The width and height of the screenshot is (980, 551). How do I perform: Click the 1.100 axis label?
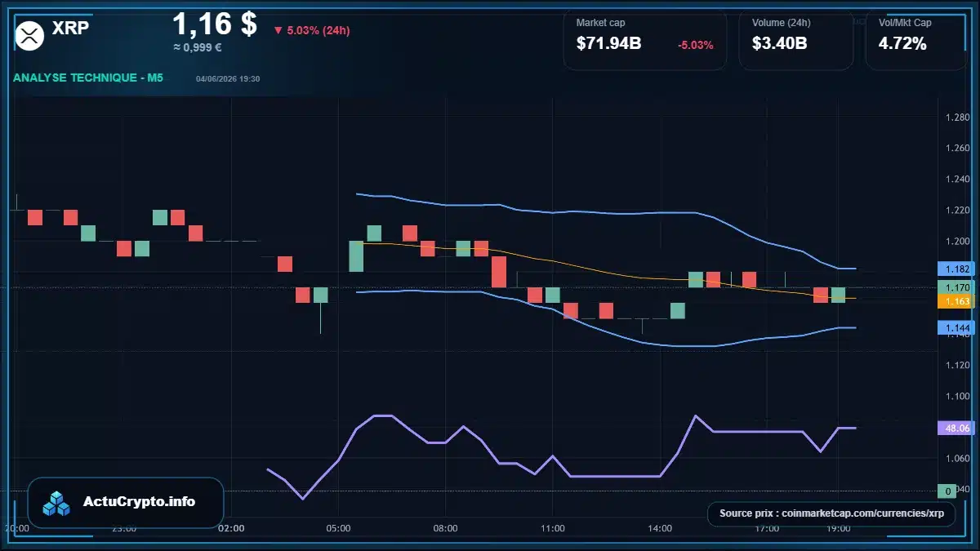(x=957, y=397)
